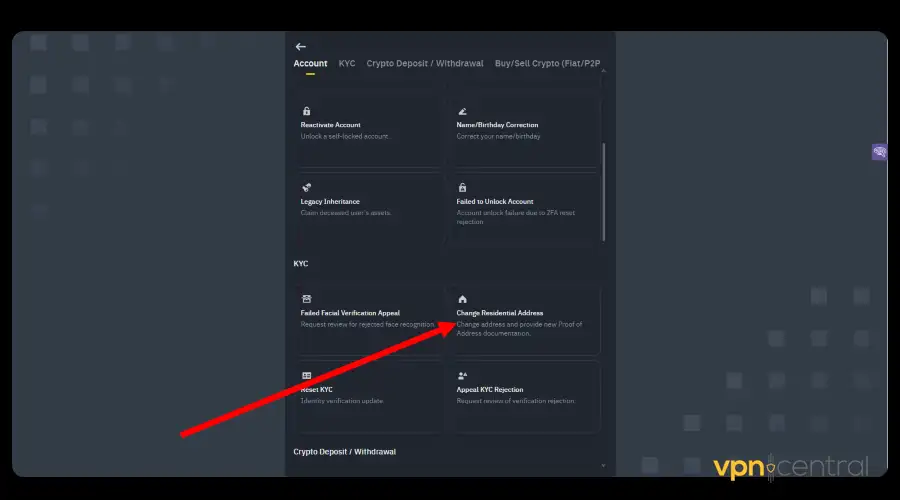Open the Change Residential Address title link
Screen dimensions: 900x500
(499, 313)
